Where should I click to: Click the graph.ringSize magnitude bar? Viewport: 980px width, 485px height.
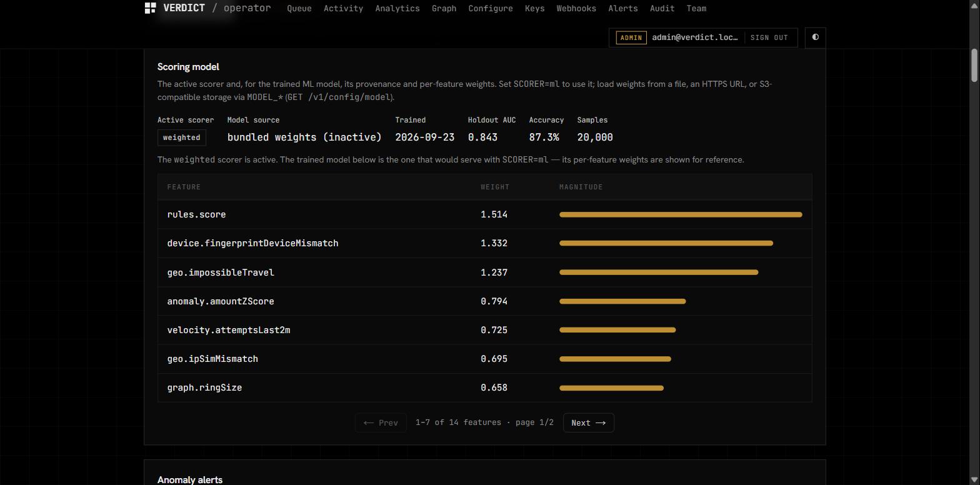[x=611, y=388]
